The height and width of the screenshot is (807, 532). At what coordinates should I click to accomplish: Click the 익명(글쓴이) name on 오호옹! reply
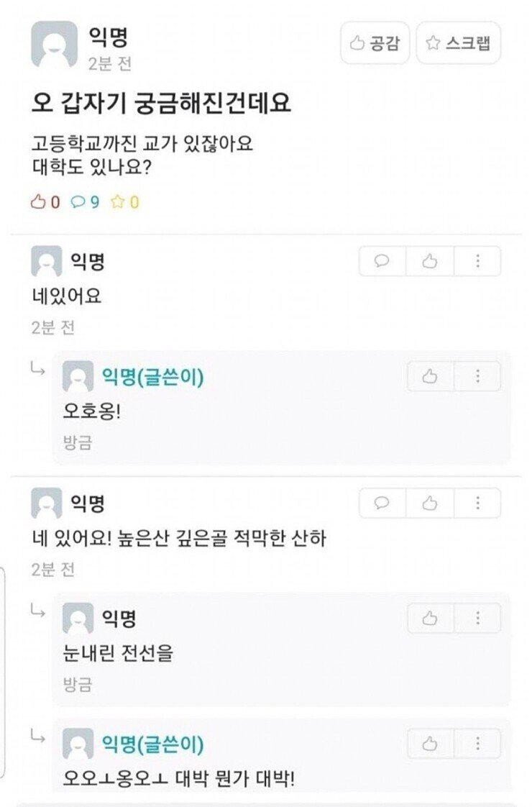153,377
